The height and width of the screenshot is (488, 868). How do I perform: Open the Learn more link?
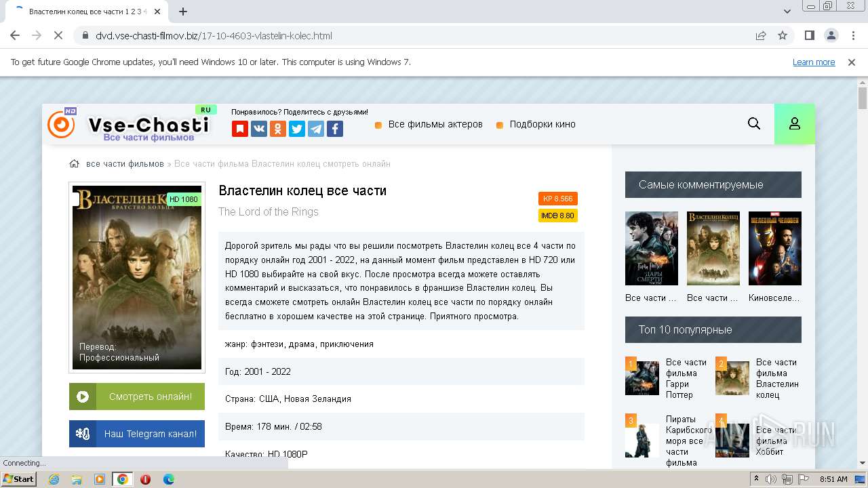[814, 62]
